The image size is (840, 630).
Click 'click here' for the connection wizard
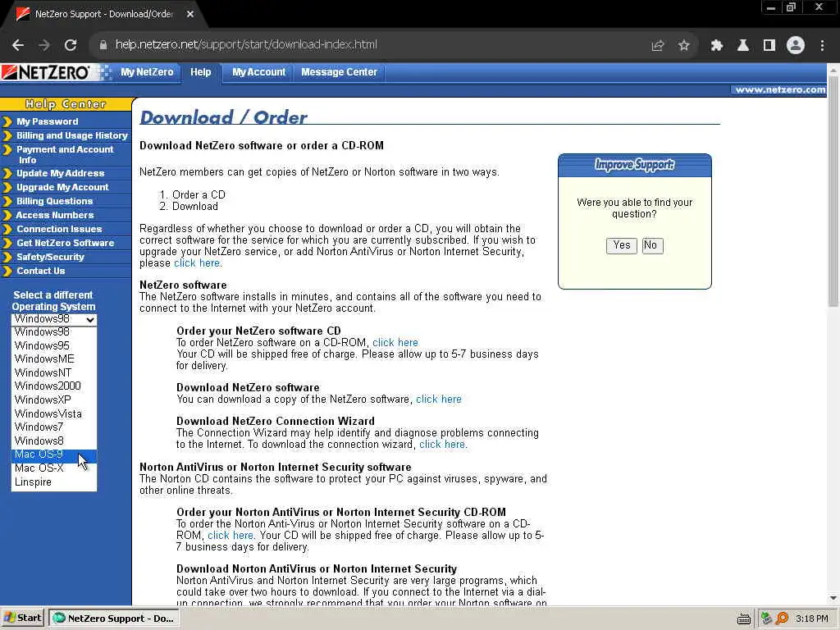(442, 445)
